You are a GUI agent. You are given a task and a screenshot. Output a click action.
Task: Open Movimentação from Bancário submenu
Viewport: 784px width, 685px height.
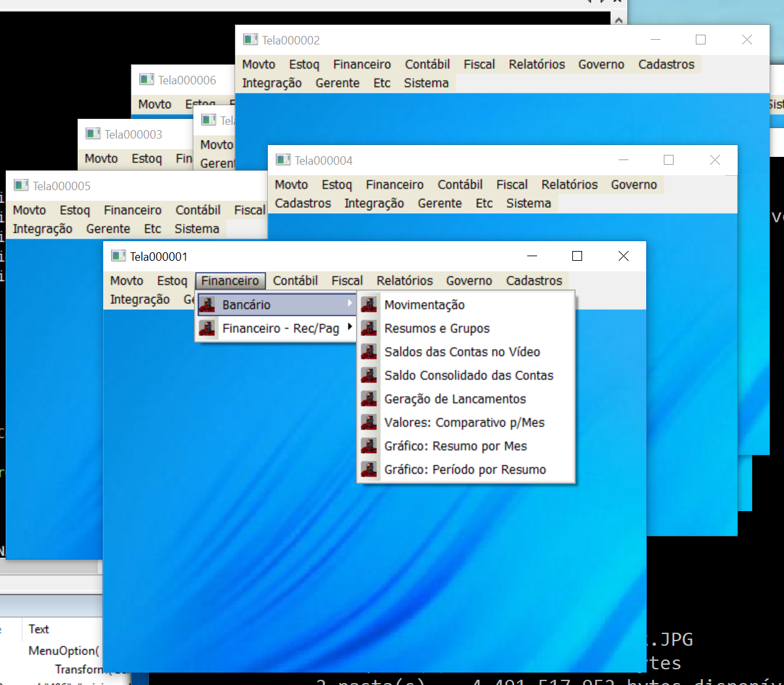[466, 305]
